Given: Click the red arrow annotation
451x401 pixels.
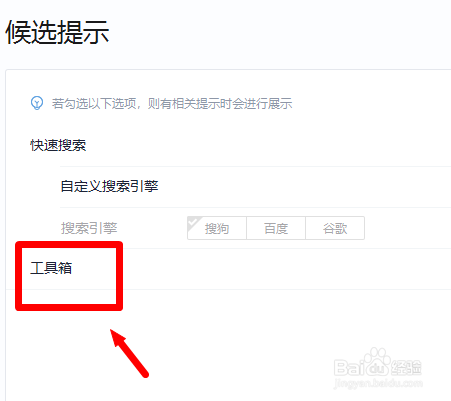Looking at the screenshot, I should click(129, 353).
